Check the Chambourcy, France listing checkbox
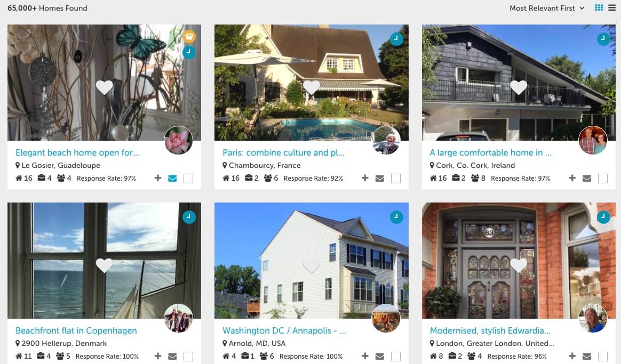The height and width of the screenshot is (364, 621). [x=396, y=179]
